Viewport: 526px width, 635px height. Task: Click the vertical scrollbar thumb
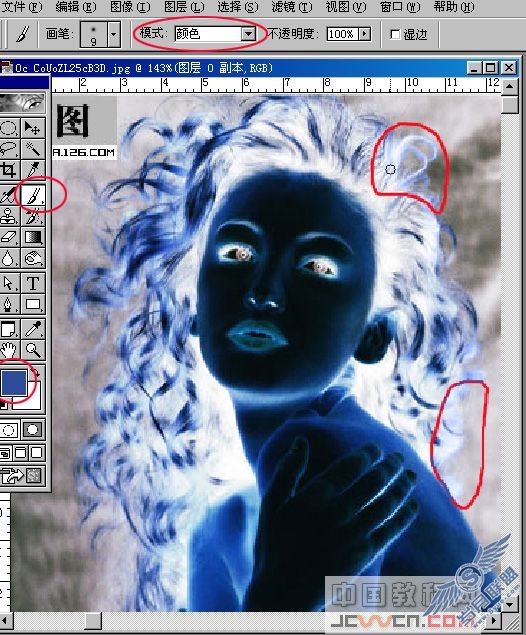[509, 104]
